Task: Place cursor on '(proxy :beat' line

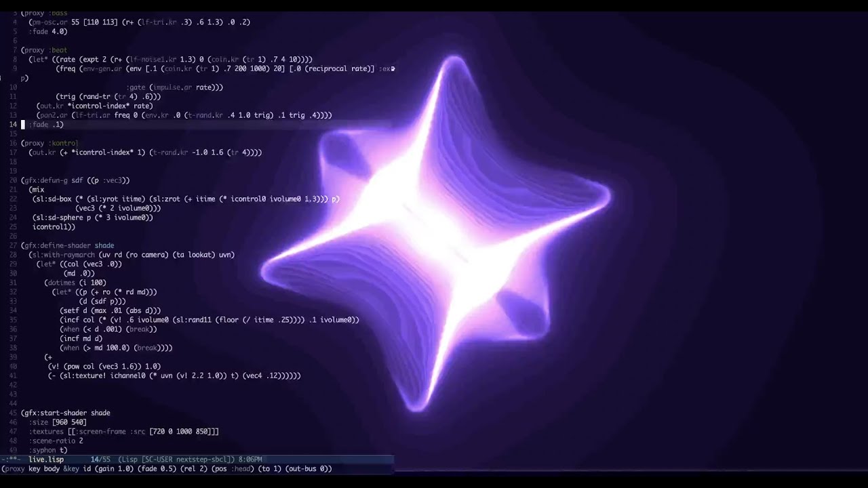Action: pos(44,50)
